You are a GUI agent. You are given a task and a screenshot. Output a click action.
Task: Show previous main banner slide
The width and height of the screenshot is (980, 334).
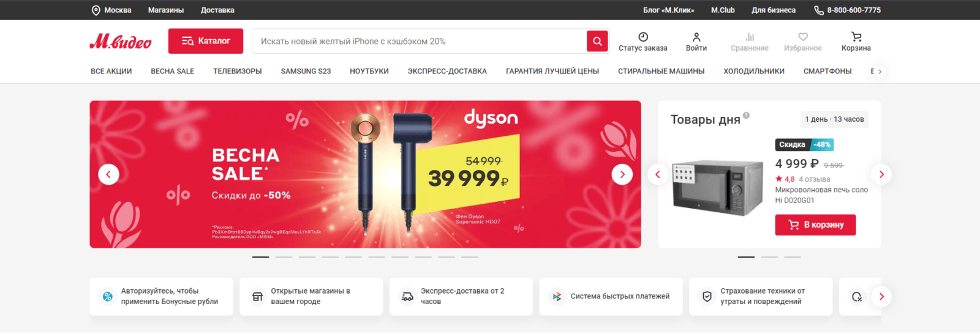coord(108,174)
